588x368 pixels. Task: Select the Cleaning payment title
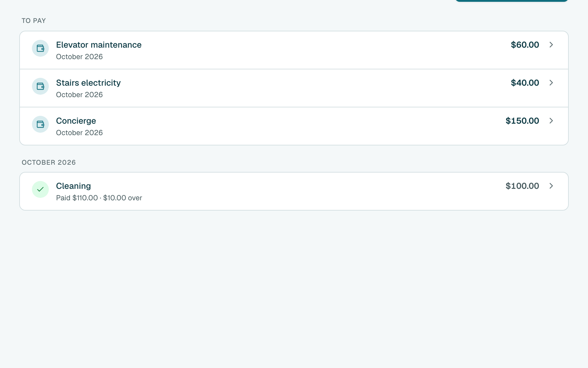pos(73,186)
